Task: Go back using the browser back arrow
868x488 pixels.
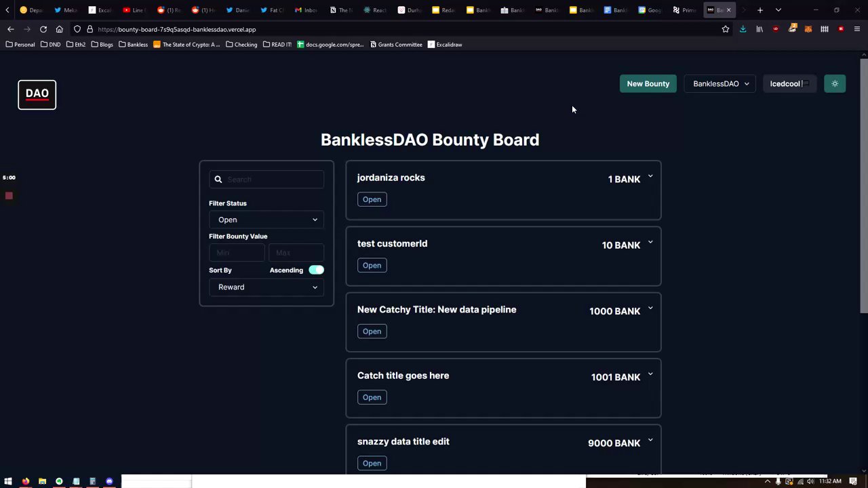Action: pyautogui.click(x=11, y=29)
